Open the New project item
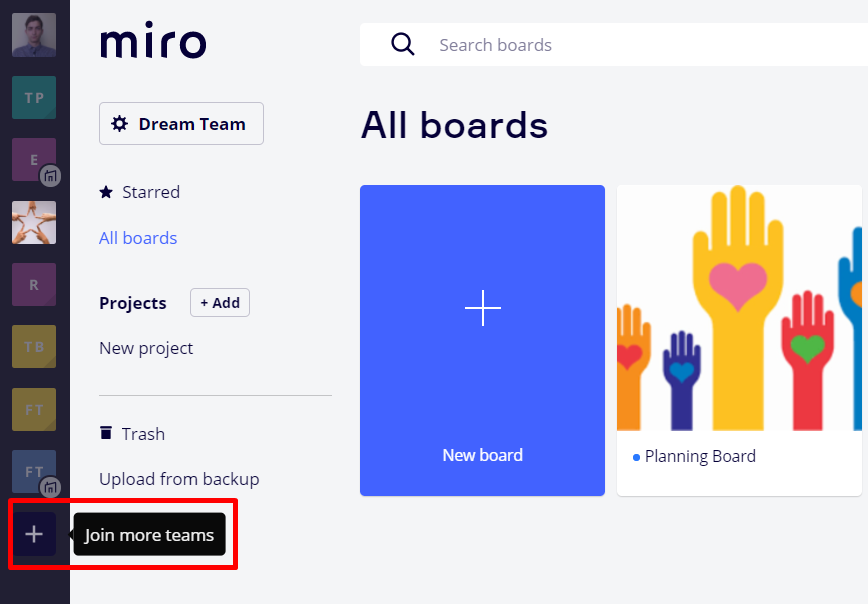The height and width of the screenshot is (604, 868). coord(146,348)
